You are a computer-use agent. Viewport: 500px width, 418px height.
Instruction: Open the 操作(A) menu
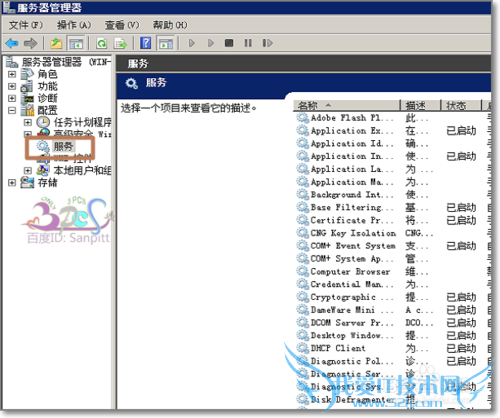point(74,25)
